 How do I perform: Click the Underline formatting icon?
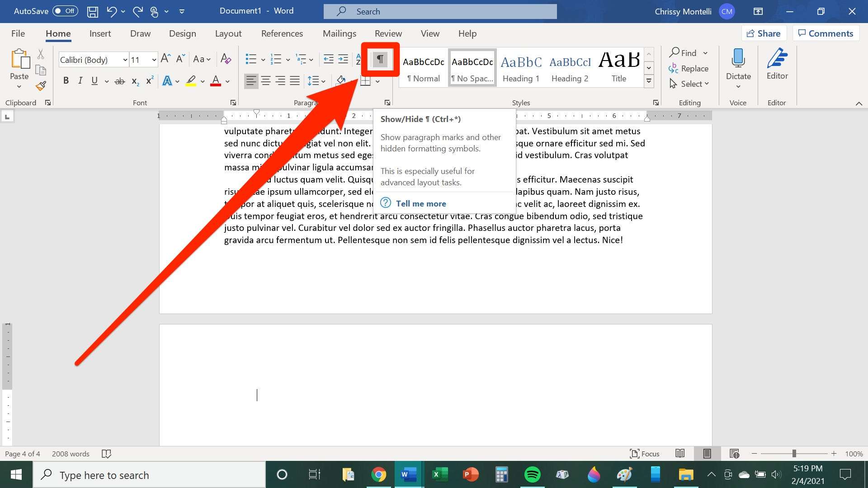(94, 81)
